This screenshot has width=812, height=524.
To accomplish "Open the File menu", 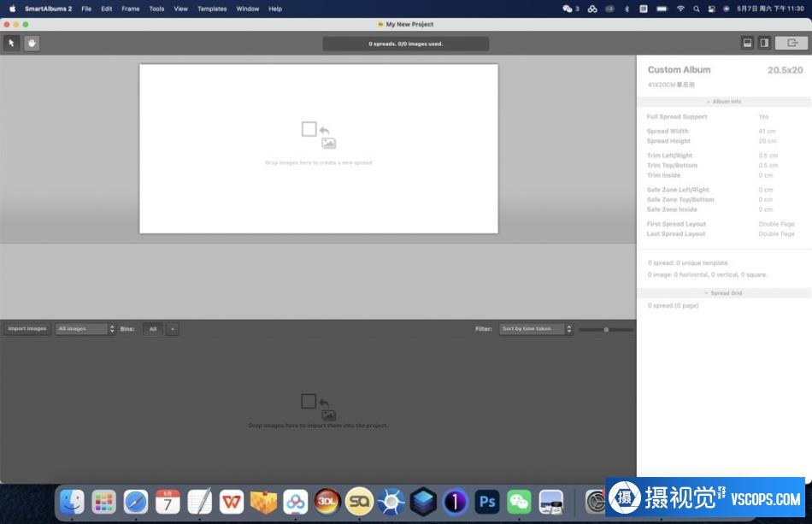I will 86,9.
